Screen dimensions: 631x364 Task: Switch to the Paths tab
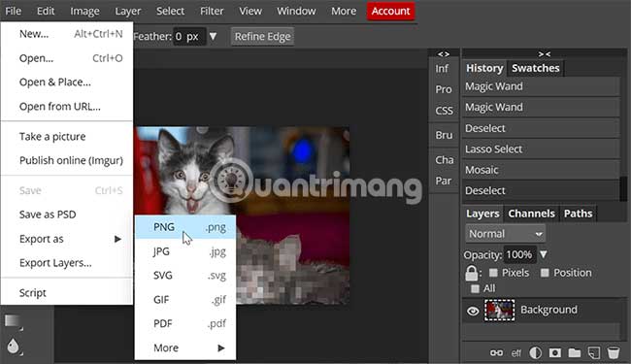pyautogui.click(x=578, y=214)
